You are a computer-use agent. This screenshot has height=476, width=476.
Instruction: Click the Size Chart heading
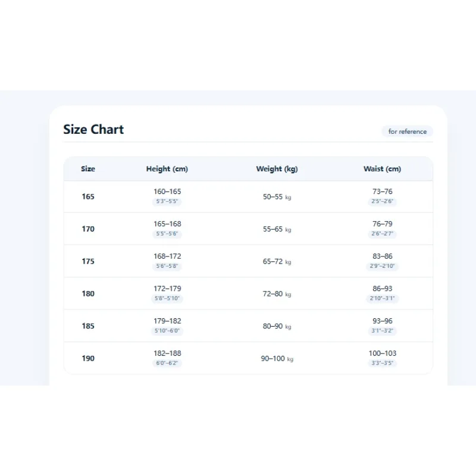tap(93, 129)
